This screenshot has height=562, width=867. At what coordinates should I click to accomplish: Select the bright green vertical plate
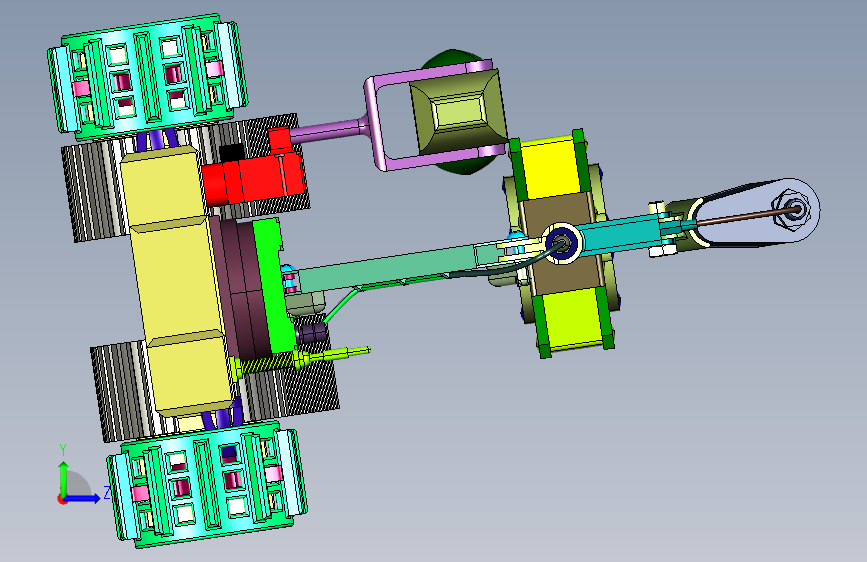pyautogui.click(x=274, y=286)
